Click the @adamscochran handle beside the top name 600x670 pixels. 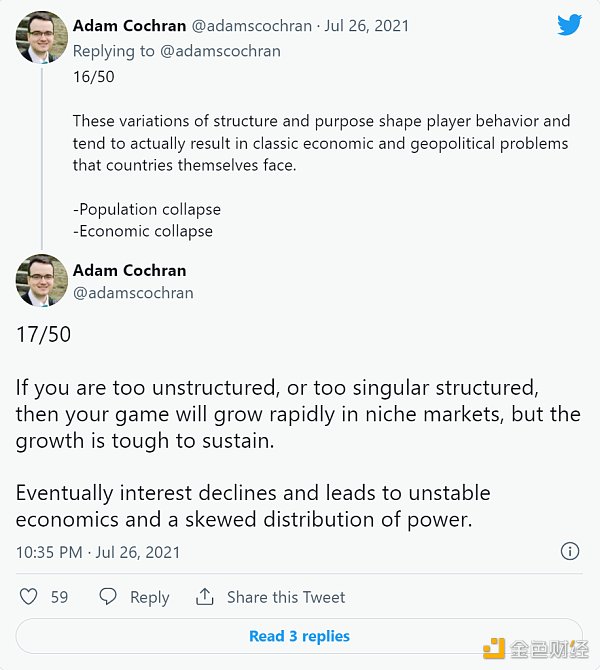pyautogui.click(x=251, y=26)
